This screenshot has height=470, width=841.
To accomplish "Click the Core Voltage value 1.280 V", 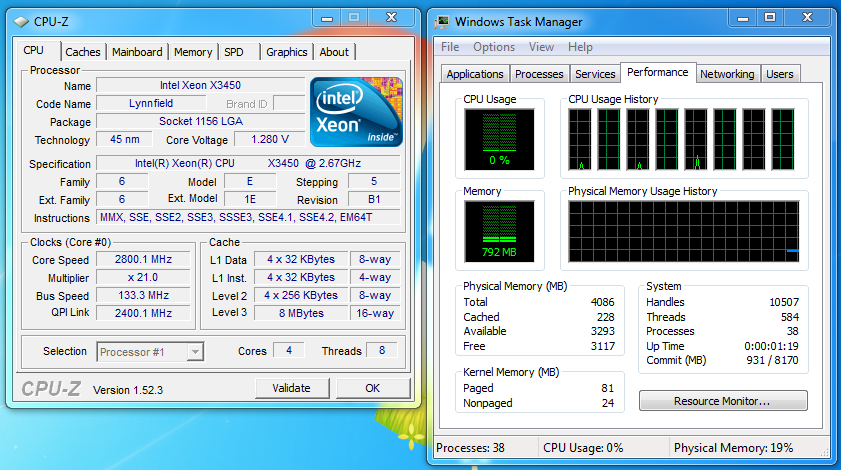I will [270, 139].
